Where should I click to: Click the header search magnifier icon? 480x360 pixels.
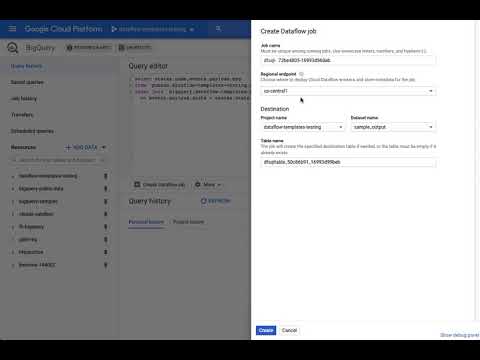(218, 29)
